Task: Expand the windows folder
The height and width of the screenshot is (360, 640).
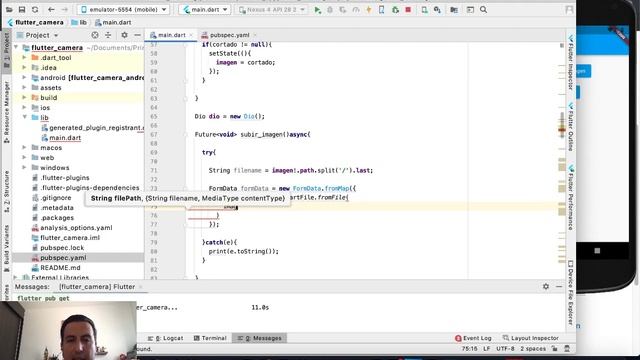Action: [24, 168]
